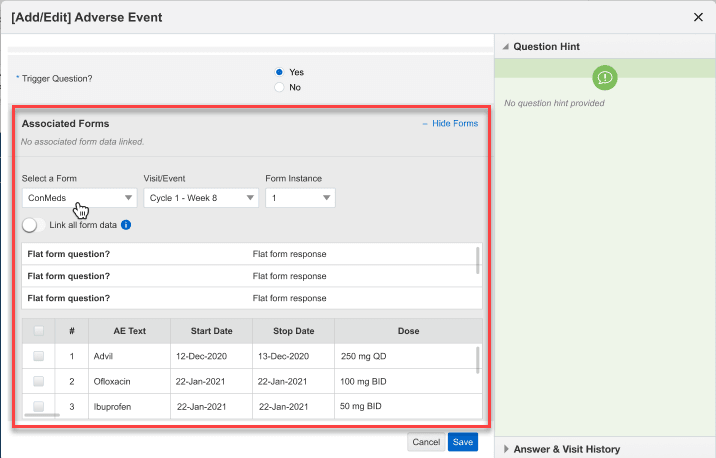Click the Save button
The image size is (716, 458).
(x=463, y=442)
